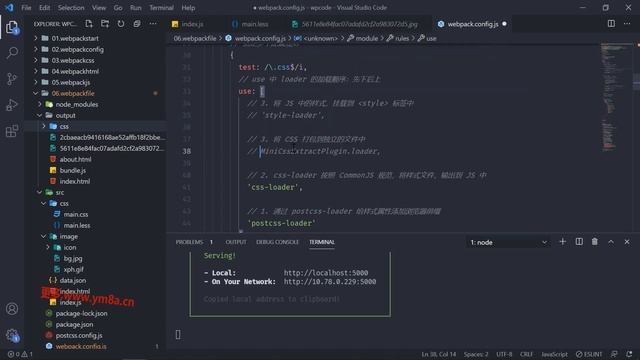Image resolution: width=640 pixels, height=360 pixels.
Task: Open bg.jpg image file
Action: (x=73, y=258)
